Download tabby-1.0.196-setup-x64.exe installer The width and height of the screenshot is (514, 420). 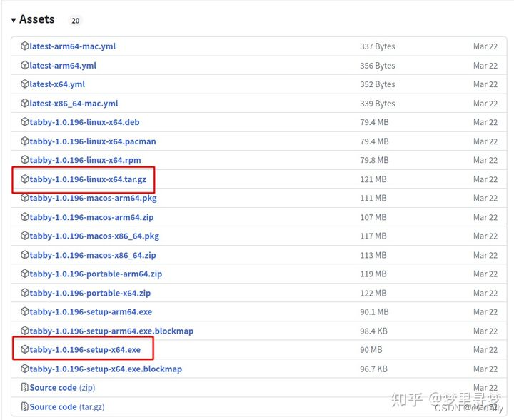click(x=85, y=350)
